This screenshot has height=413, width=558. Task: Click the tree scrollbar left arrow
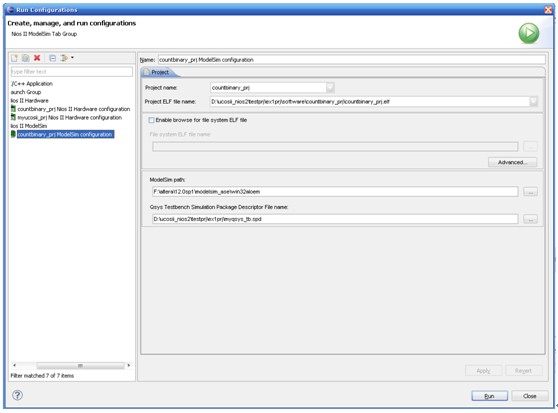click(14, 365)
